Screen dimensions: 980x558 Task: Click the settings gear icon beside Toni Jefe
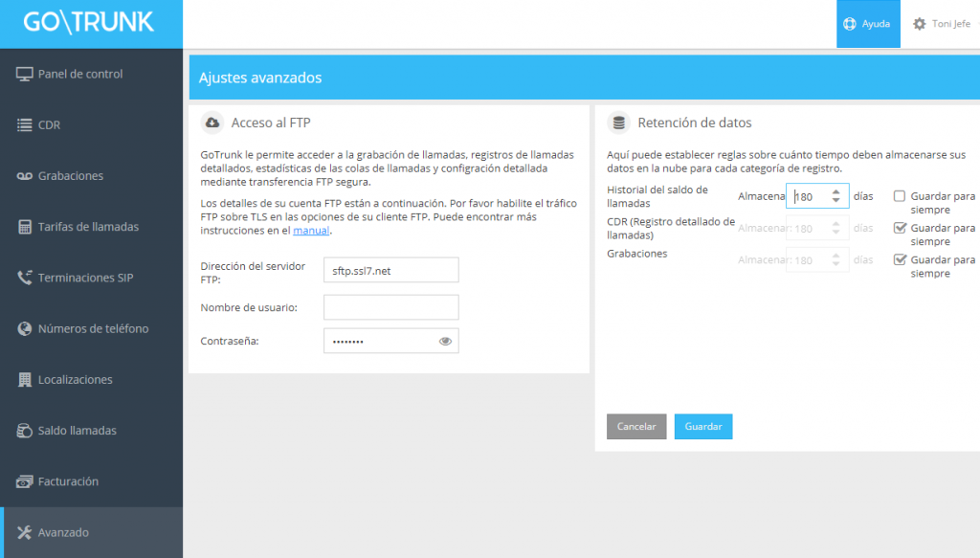click(x=920, y=24)
